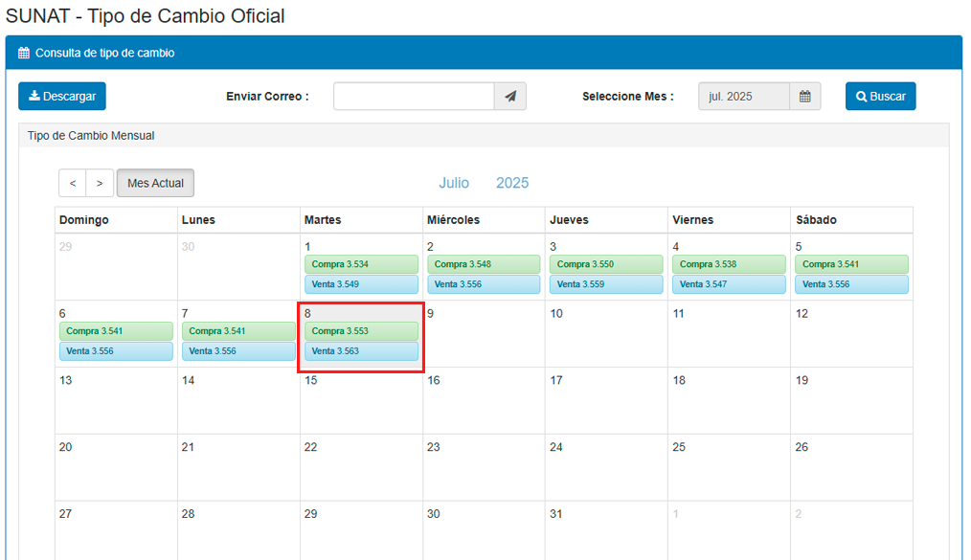
Task: Click day number 17 in the calendar
Action: 556,381
